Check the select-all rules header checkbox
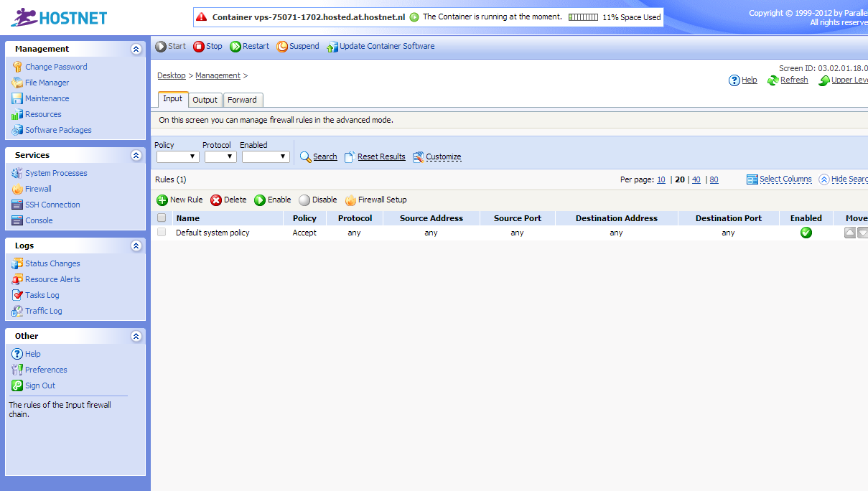868x491 pixels. (162, 218)
